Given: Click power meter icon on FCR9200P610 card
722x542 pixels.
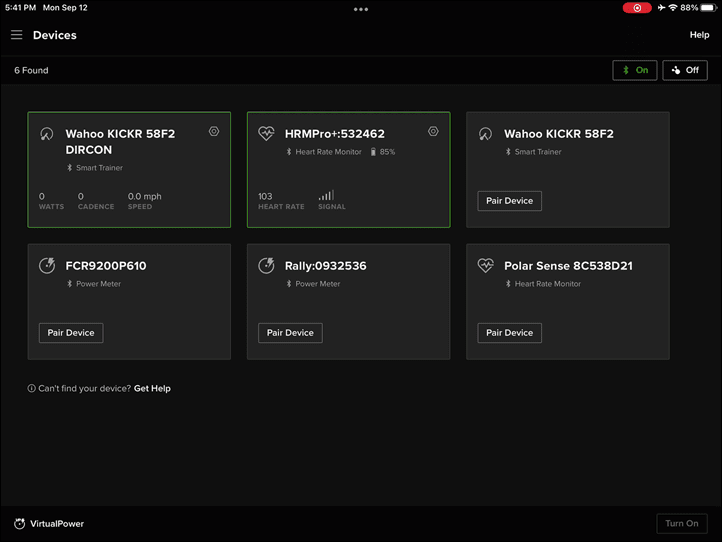Looking at the screenshot, I should (x=47, y=266).
